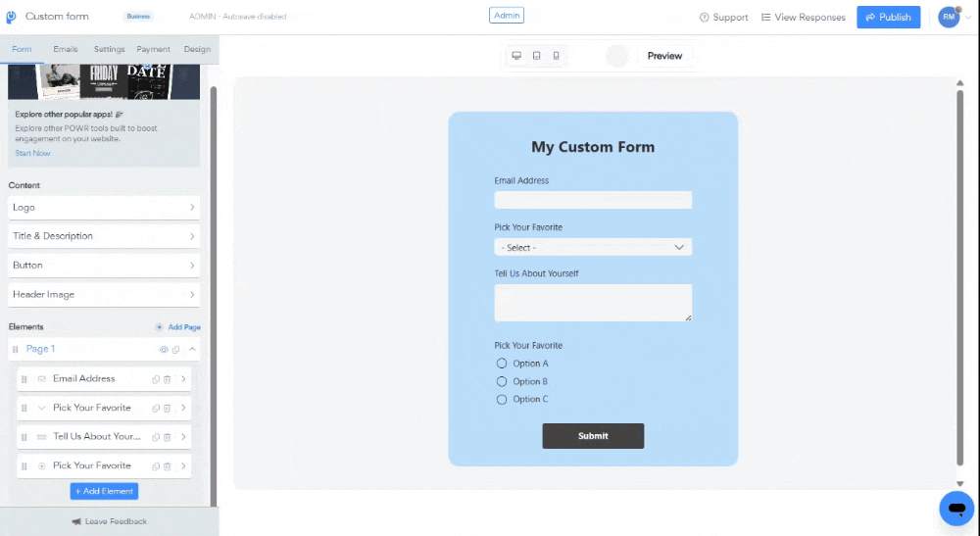980x536 pixels.
Task: Switch to mobile preview device icon
Action: tap(556, 56)
